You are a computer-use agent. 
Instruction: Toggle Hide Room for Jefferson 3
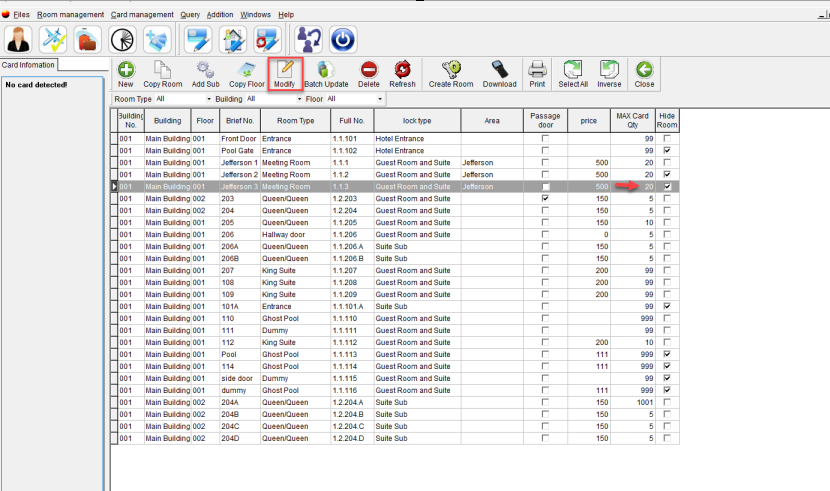click(x=667, y=186)
